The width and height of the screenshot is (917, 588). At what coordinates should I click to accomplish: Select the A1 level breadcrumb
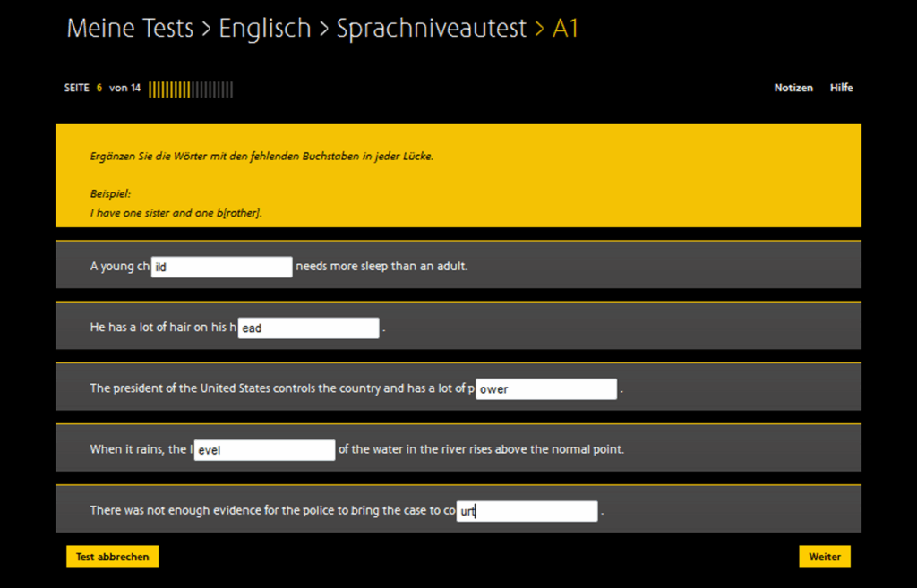(566, 29)
